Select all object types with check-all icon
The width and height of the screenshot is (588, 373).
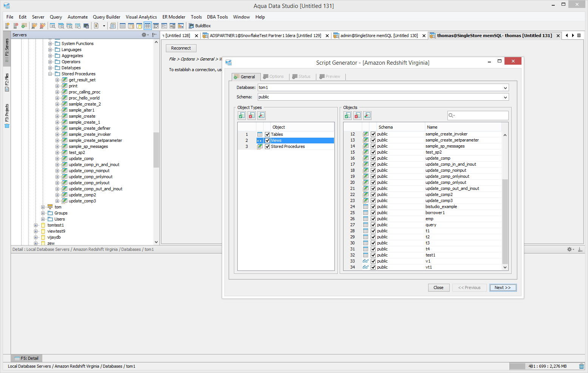tap(242, 115)
